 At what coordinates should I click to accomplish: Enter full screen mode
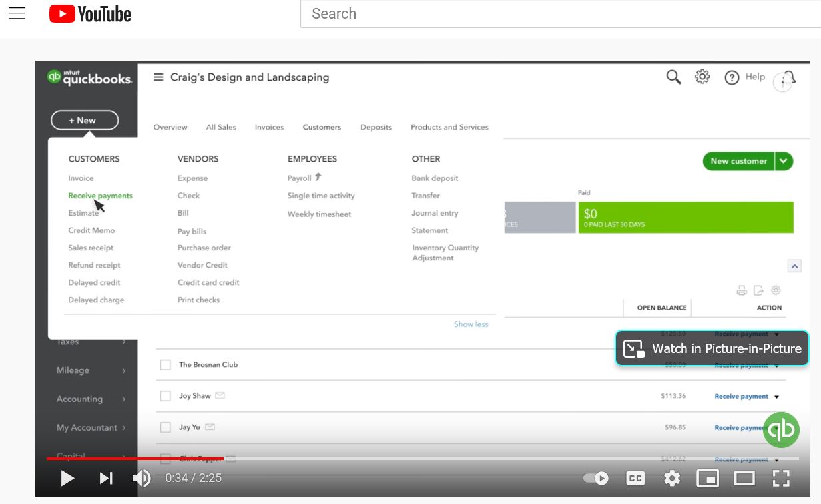pyautogui.click(x=781, y=478)
